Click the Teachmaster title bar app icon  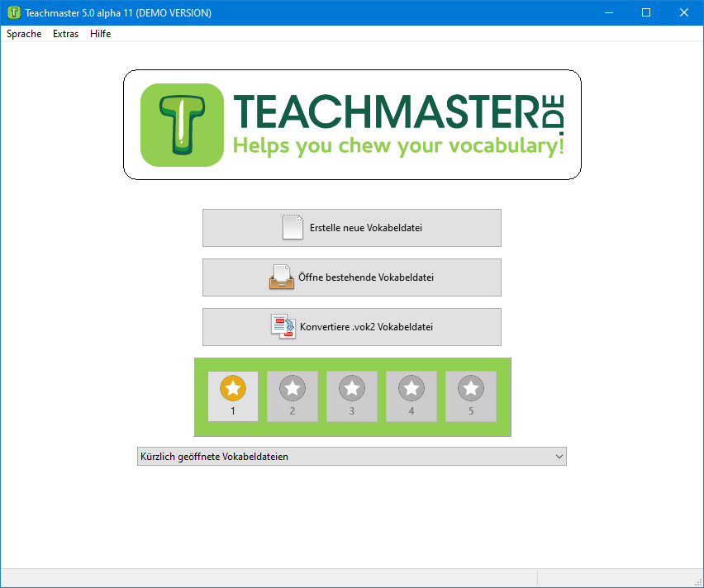coord(13,12)
